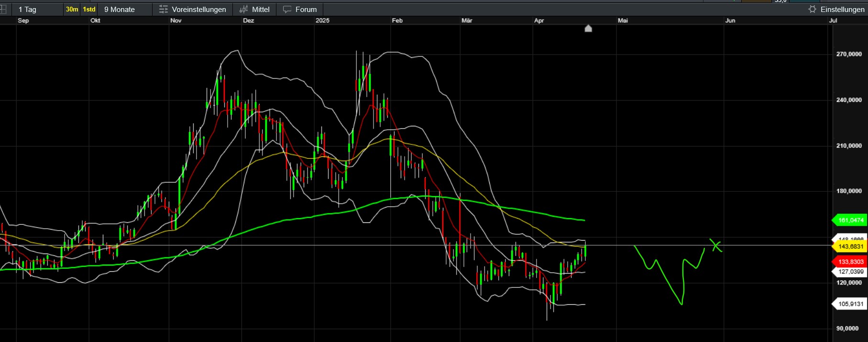Viewport: 868px width, 342px height.
Task: Click the Forum speech bubble icon
Action: point(287,10)
